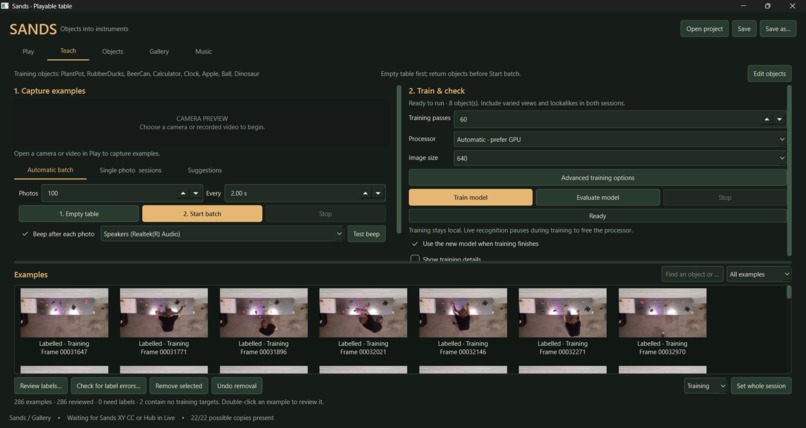Restore down the Sands window
This screenshot has height=428, width=806.
(767, 6)
